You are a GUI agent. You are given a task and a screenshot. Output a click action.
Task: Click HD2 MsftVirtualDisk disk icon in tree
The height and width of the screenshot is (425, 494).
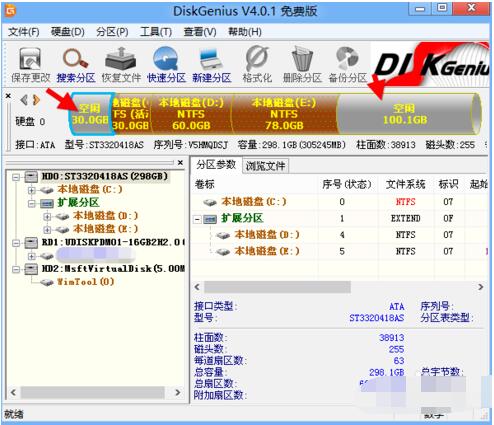coord(31,269)
